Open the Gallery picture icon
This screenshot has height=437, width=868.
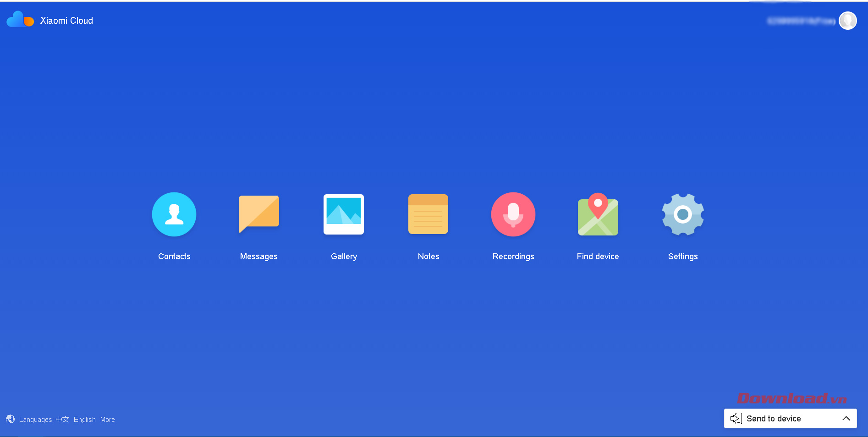coord(344,214)
